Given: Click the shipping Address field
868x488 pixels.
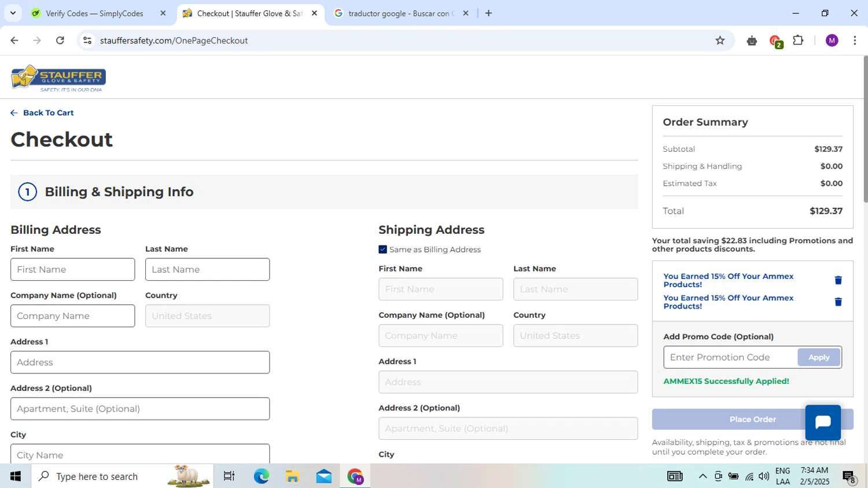Looking at the screenshot, I should [x=508, y=381].
